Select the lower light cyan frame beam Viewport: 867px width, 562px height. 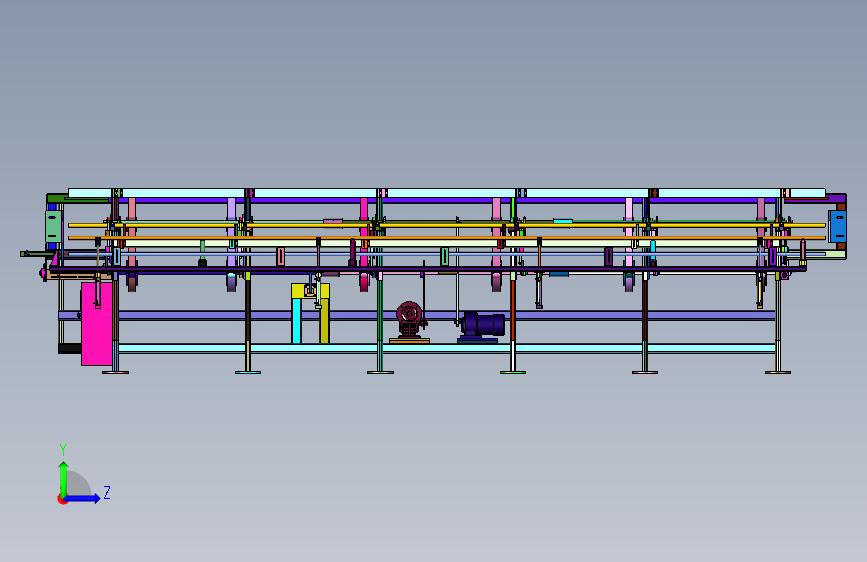(447, 348)
